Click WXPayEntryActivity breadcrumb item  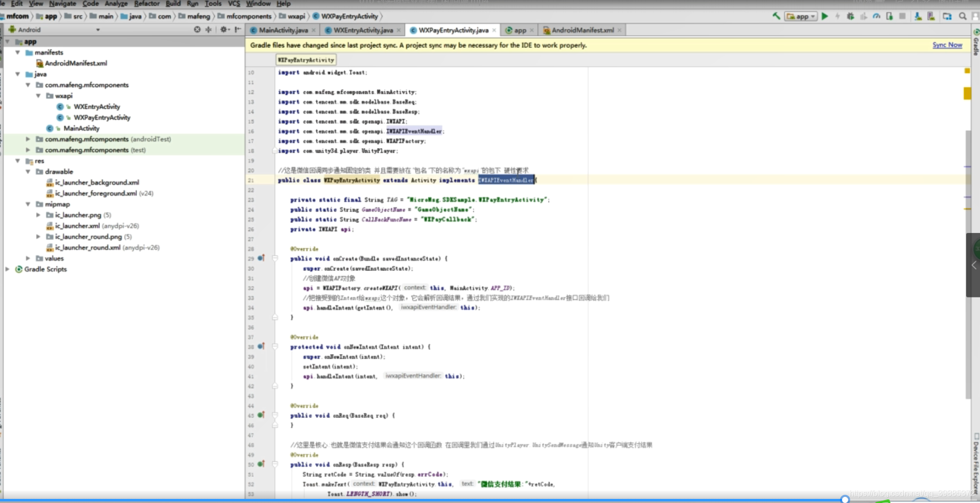point(349,16)
